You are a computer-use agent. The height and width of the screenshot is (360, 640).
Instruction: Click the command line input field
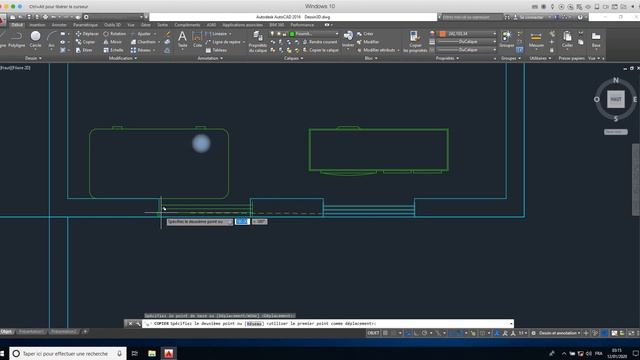tap(327, 324)
